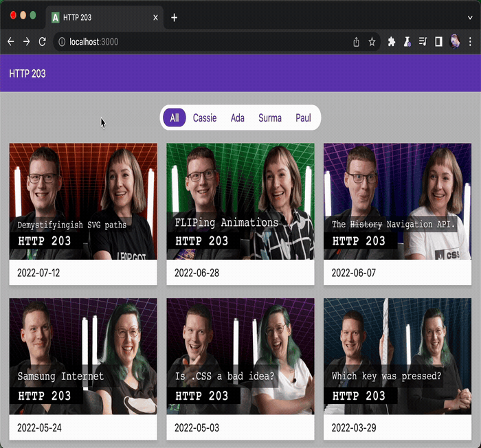Click the green fullscreen window button
Screen dimensions: 481x448
click(33, 15)
